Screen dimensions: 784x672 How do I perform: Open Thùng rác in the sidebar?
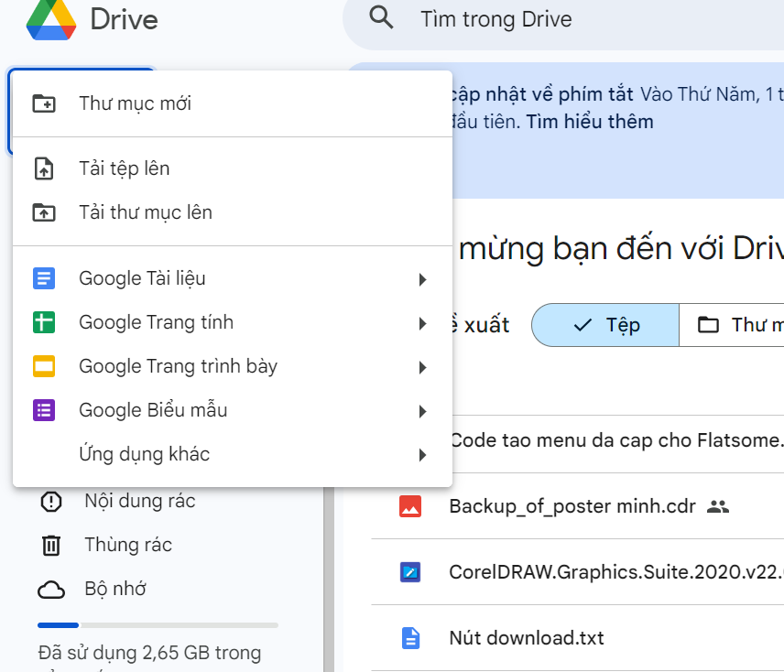click(x=128, y=545)
